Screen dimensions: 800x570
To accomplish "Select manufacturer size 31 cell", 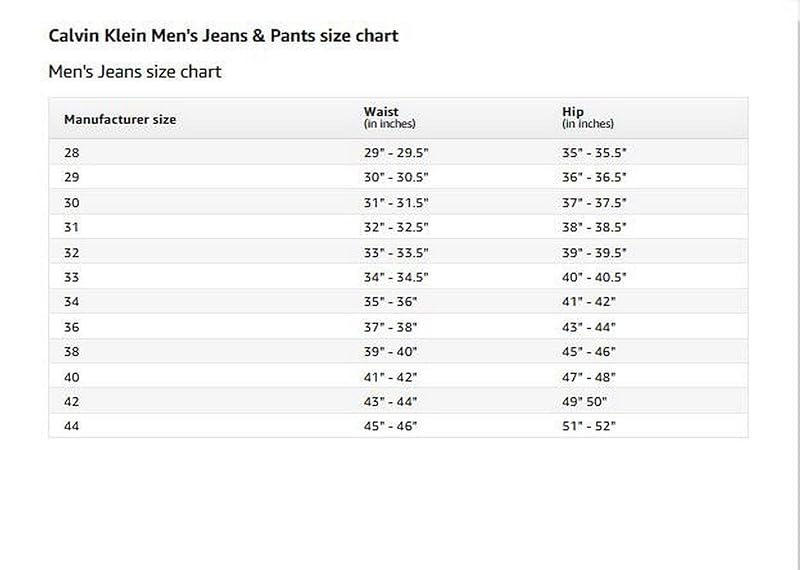I will pyautogui.click(x=71, y=227).
